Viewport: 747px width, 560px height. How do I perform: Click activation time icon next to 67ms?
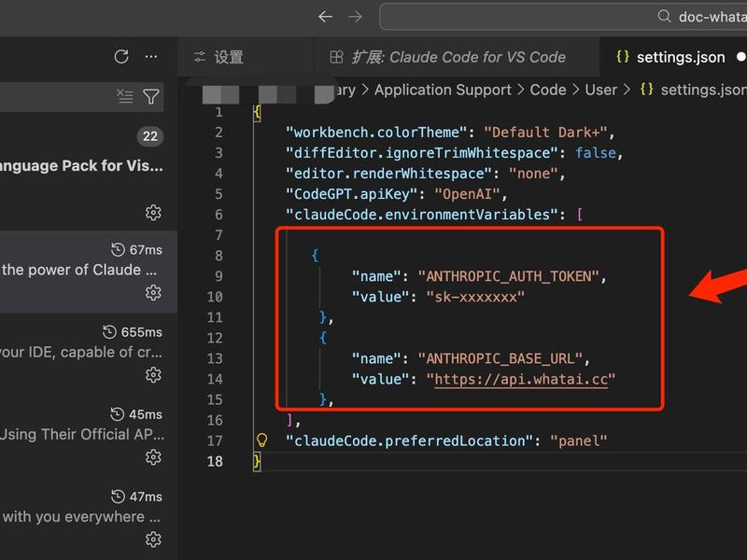click(118, 249)
